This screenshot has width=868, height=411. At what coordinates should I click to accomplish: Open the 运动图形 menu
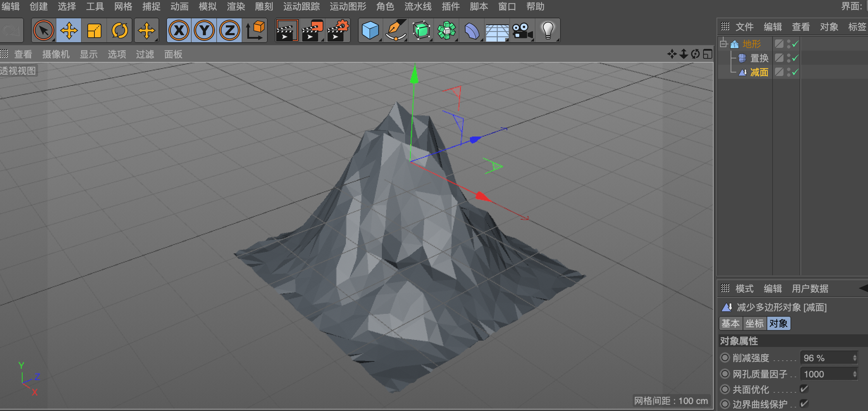tap(348, 6)
